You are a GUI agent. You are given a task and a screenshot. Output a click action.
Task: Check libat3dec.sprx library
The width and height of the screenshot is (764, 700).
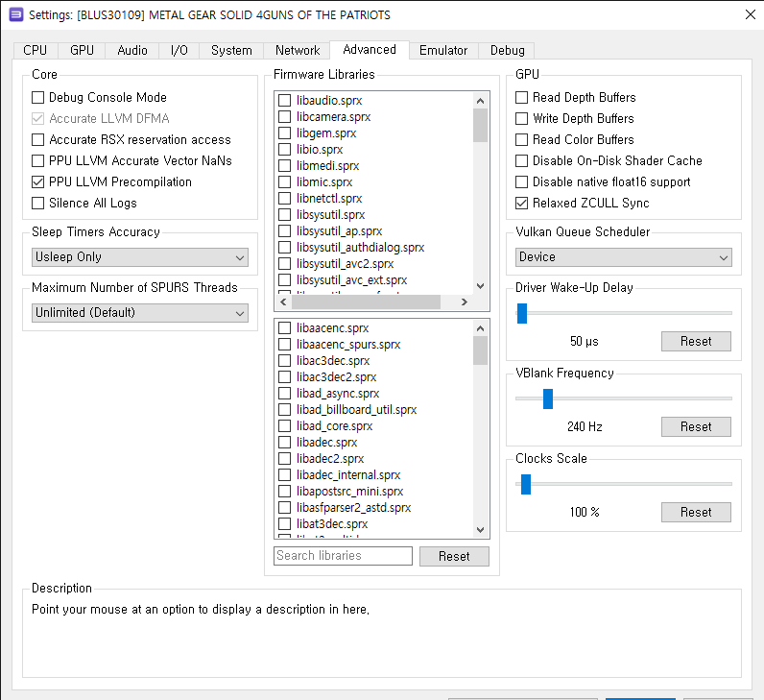click(x=284, y=524)
